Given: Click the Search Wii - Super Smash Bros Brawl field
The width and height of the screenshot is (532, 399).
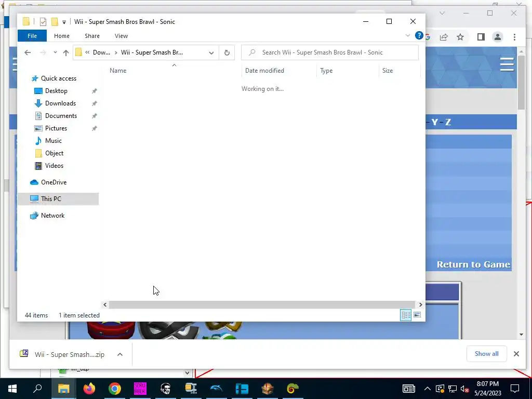Looking at the screenshot, I should click(330, 52).
